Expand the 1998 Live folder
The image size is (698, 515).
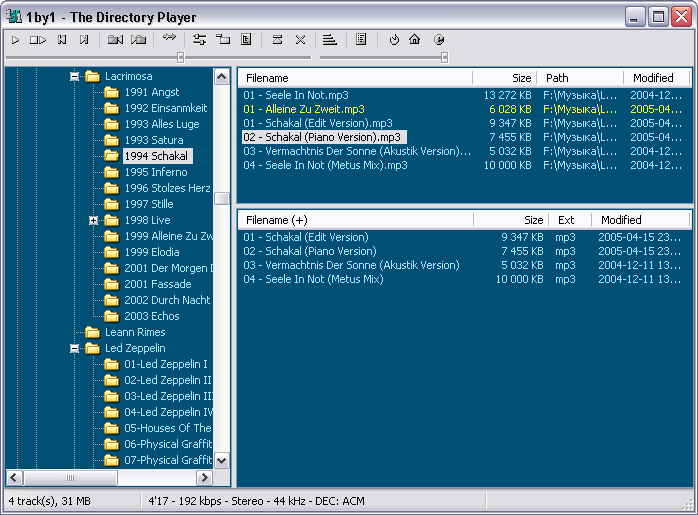(x=93, y=220)
